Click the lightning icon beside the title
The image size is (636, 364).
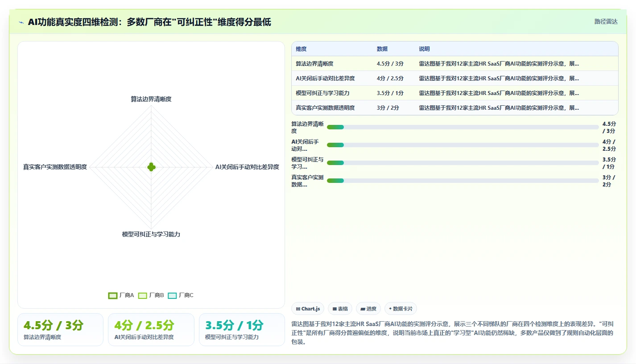click(x=21, y=22)
